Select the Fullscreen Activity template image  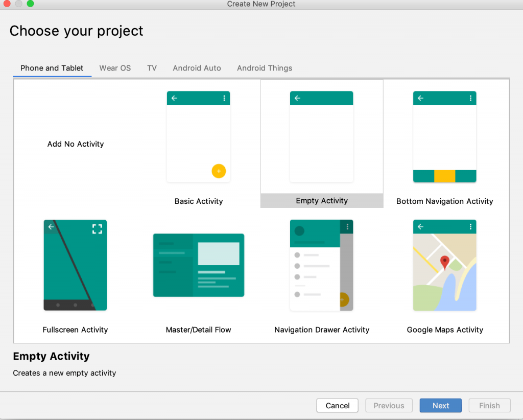(75, 265)
